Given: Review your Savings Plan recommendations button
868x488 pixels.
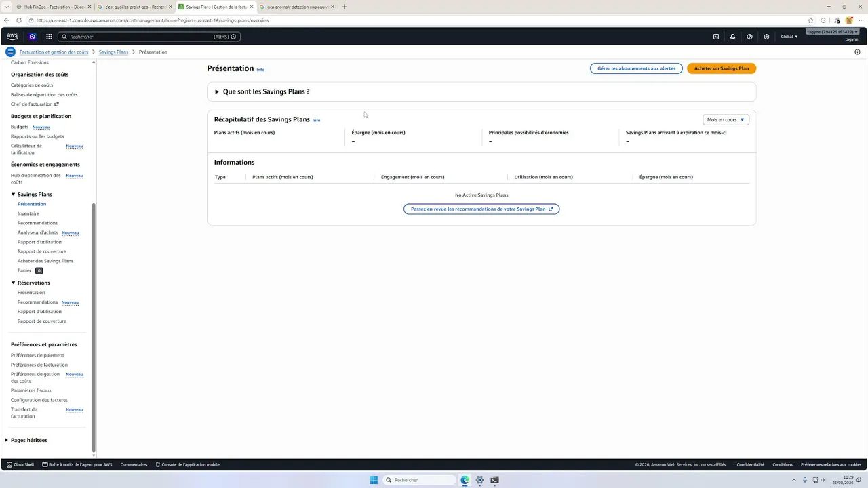Looking at the screenshot, I should coord(481,209).
